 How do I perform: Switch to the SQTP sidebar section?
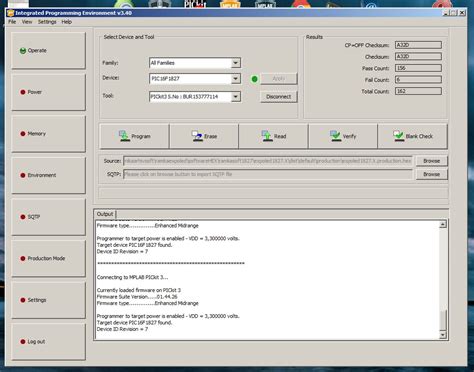tap(49, 217)
